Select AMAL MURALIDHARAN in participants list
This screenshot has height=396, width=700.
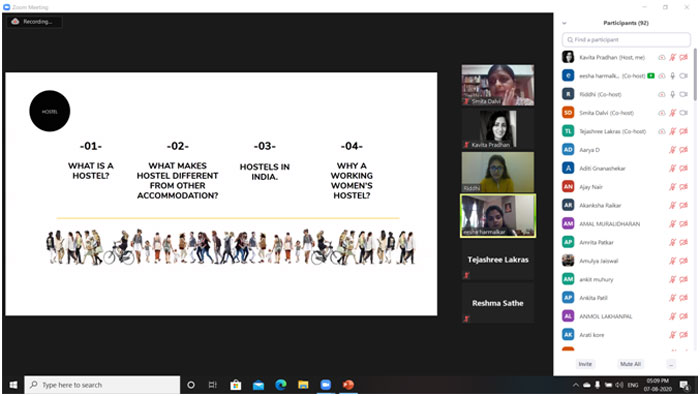[x=626, y=224]
